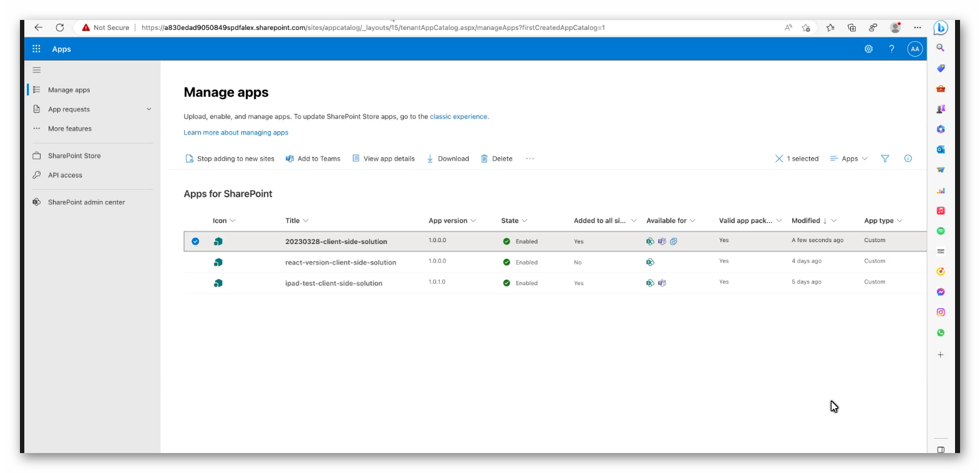
Task: Open the information details pane icon
Action: 908,158
